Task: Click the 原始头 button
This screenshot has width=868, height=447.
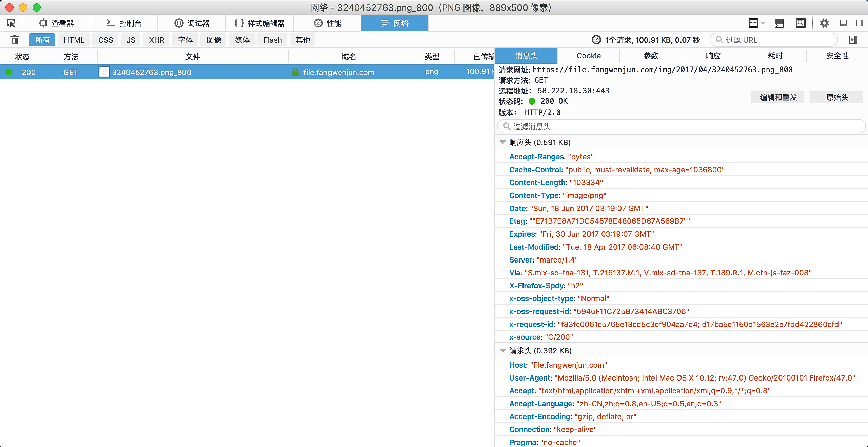Action: 837,97
